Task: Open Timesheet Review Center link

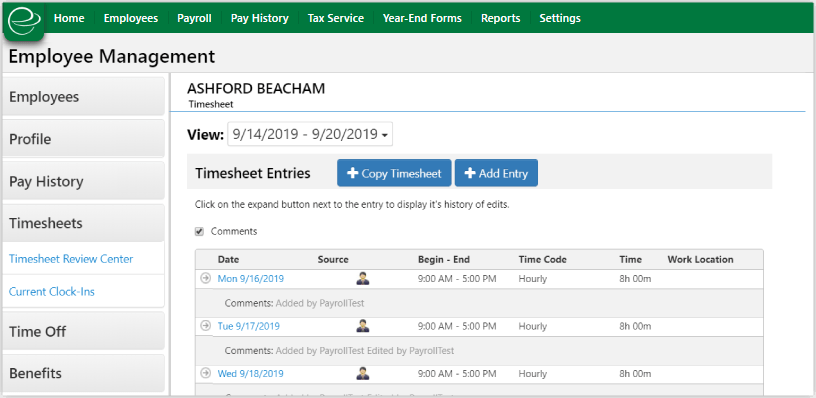Action: click(x=71, y=259)
